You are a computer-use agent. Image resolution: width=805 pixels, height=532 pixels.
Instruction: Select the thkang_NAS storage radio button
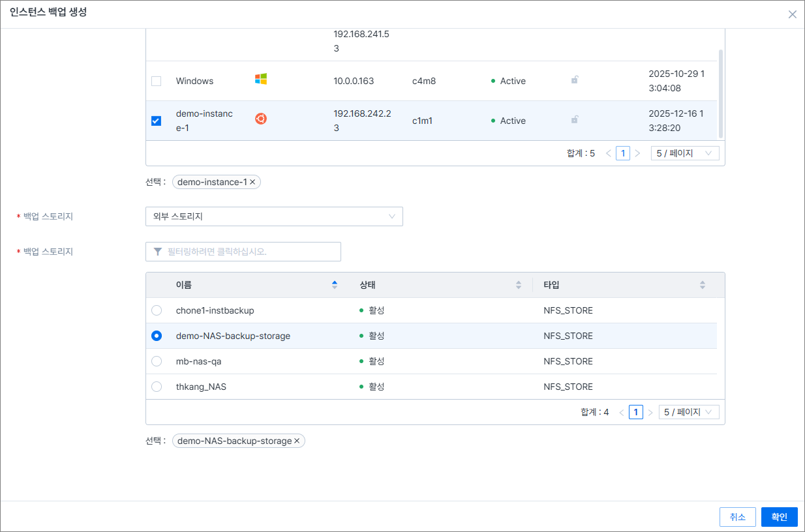(157, 387)
